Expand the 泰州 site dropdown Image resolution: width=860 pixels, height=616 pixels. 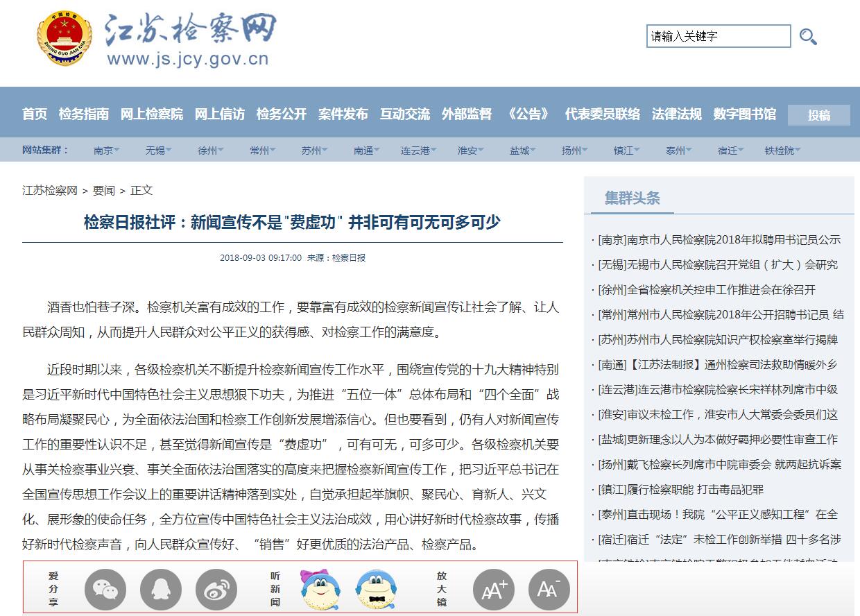pyautogui.click(x=679, y=150)
